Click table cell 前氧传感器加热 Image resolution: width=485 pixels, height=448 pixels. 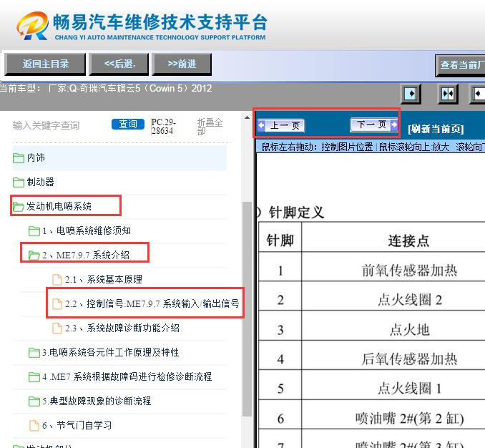(409, 271)
